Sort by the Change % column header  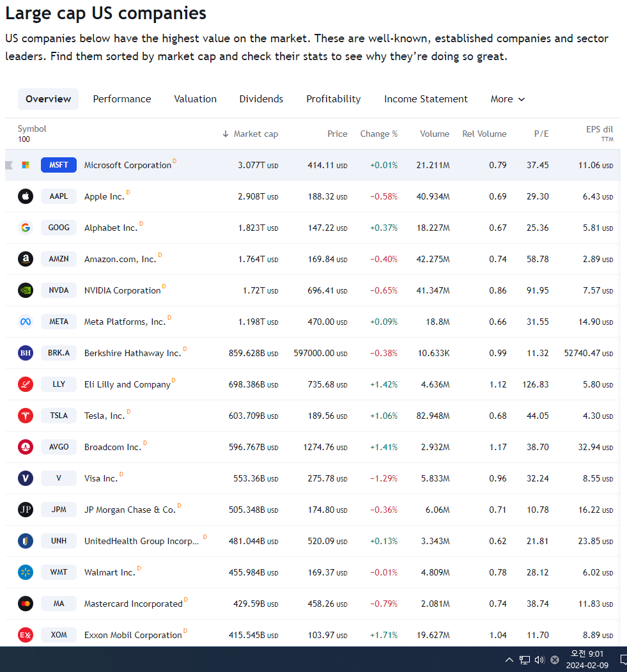tap(379, 134)
